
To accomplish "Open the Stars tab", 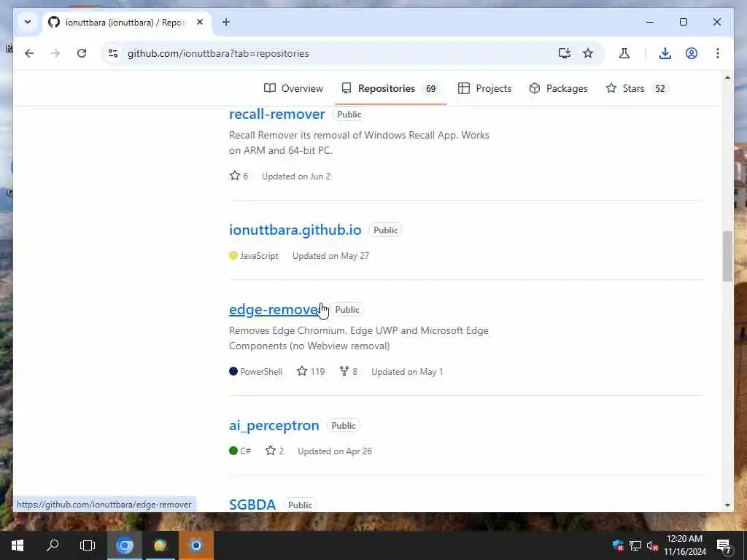I will click(x=637, y=88).
